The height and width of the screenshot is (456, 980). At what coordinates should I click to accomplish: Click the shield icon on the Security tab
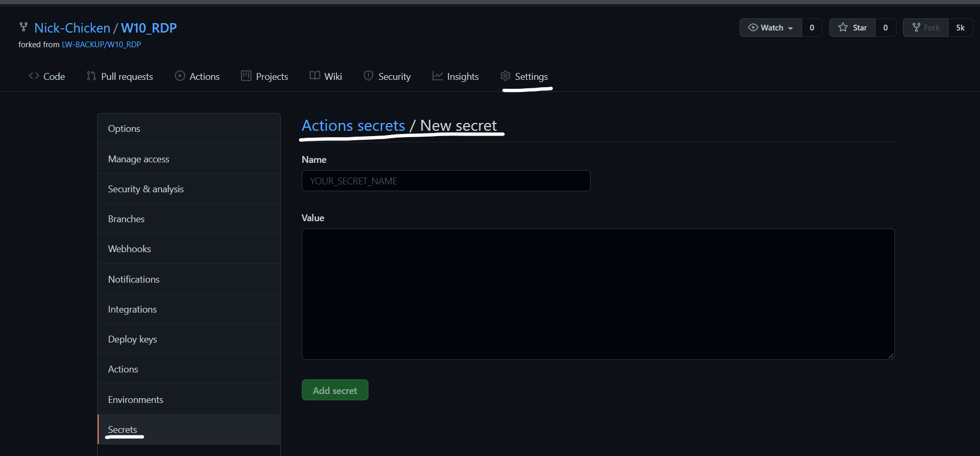pyautogui.click(x=368, y=76)
